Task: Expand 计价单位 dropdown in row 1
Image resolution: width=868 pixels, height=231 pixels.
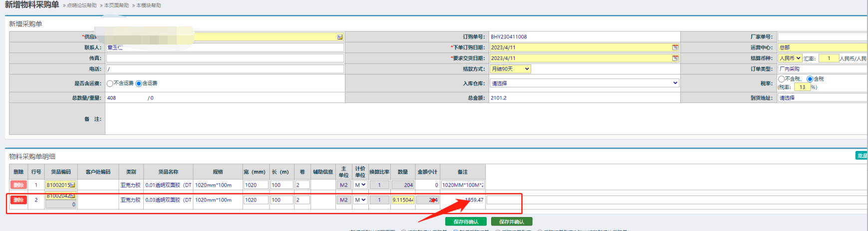Action: coord(360,185)
